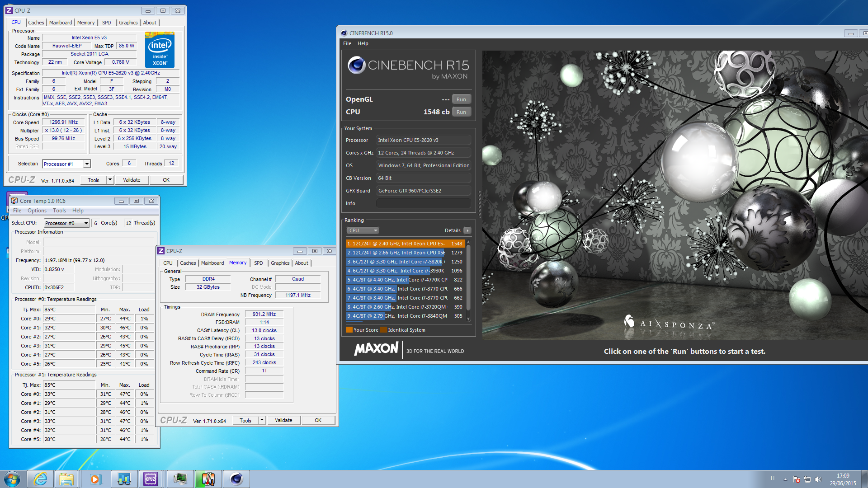Open the Cinebench Help menu
The image size is (868, 488).
pos(363,43)
